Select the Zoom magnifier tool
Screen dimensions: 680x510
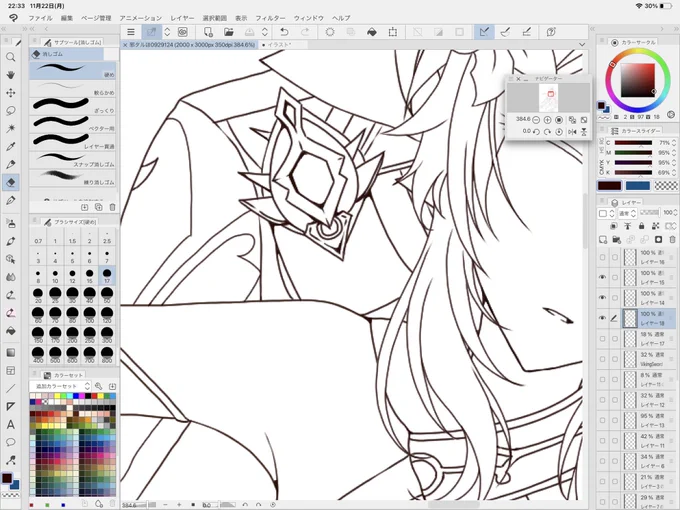click(x=11, y=57)
